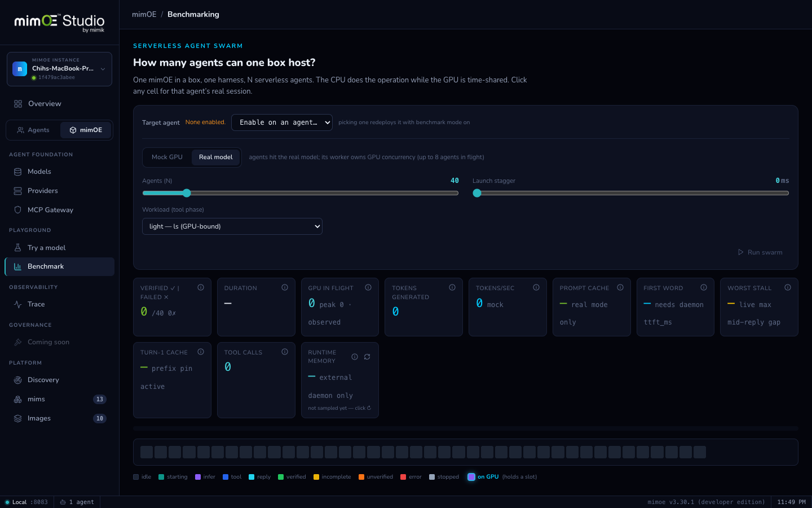Click the Overview grid icon

coord(18,104)
